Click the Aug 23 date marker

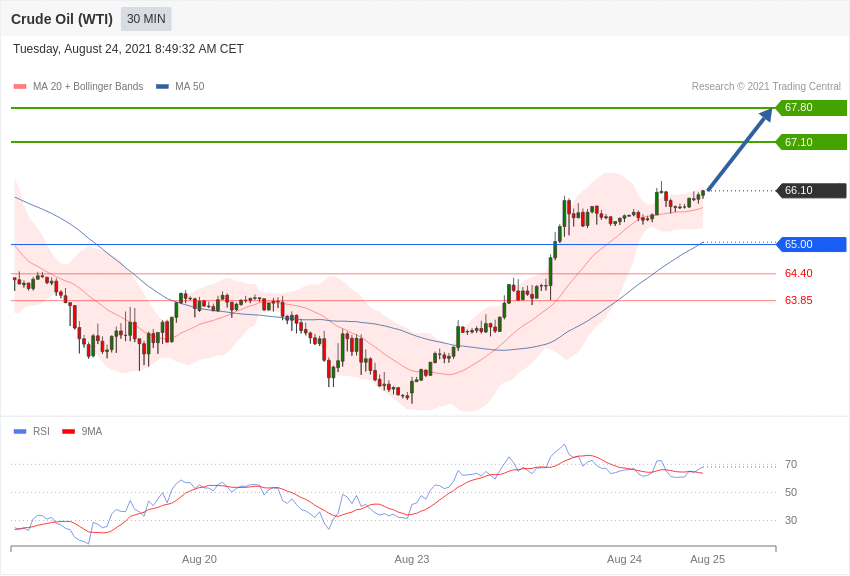point(411,559)
